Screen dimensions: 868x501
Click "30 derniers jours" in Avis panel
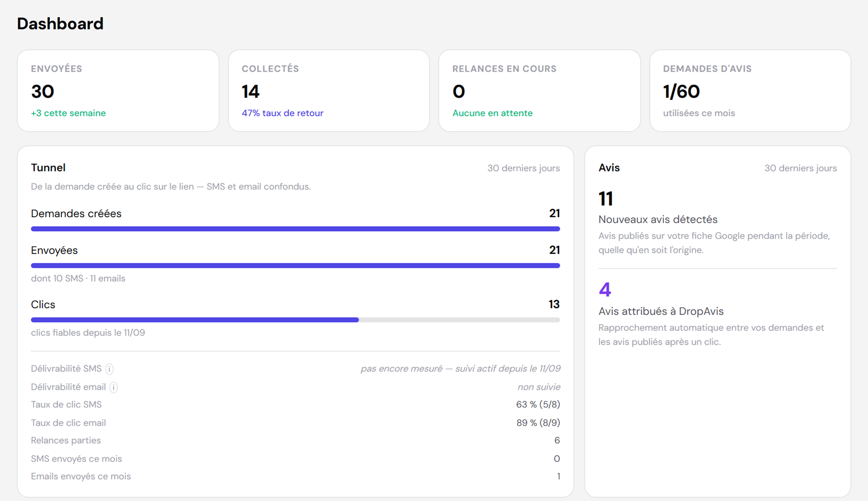(801, 168)
